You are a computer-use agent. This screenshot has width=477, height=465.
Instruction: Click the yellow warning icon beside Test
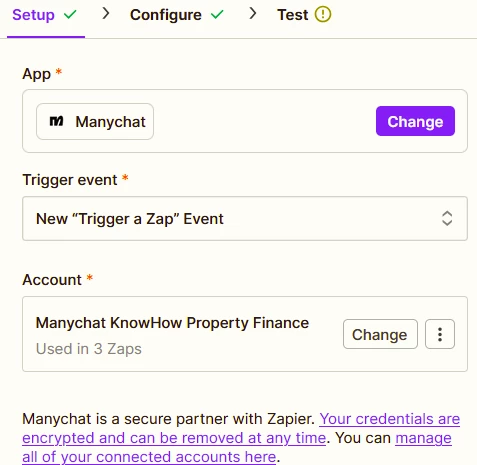click(x=323, y=14)
